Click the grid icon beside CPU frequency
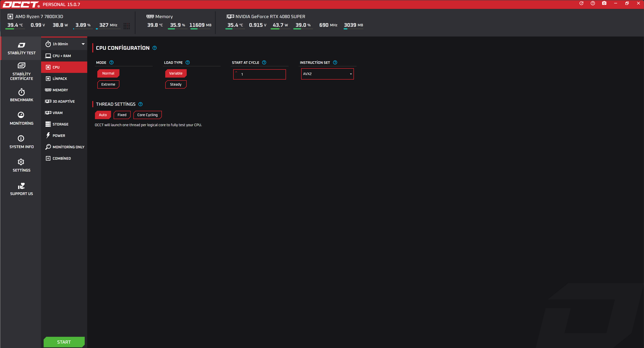 click(126, 26)
